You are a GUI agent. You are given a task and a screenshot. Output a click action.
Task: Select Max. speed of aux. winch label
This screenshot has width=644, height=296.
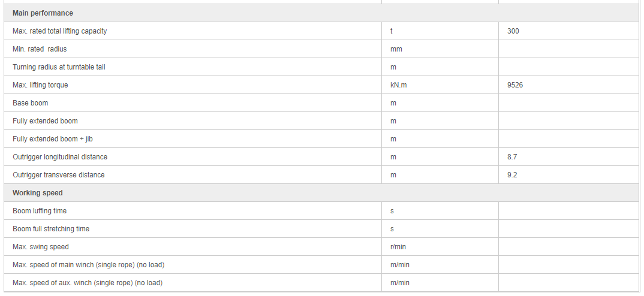click(x=88, y=283)
